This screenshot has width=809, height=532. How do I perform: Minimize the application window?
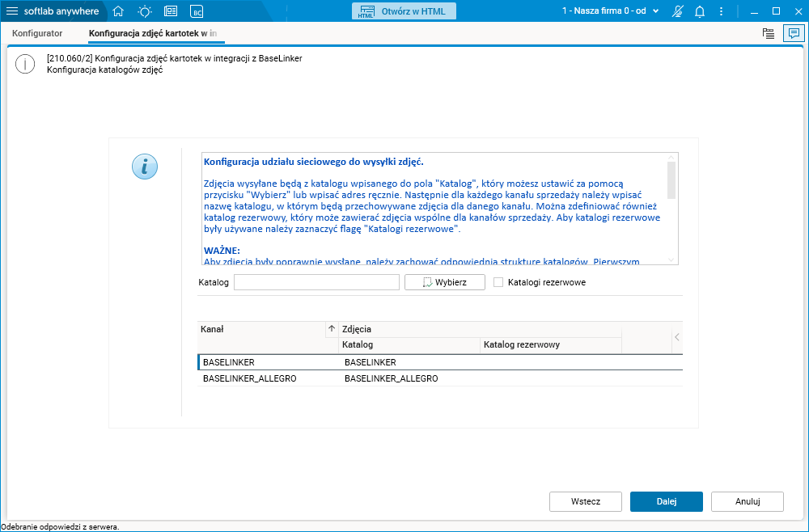coord(753,11)
